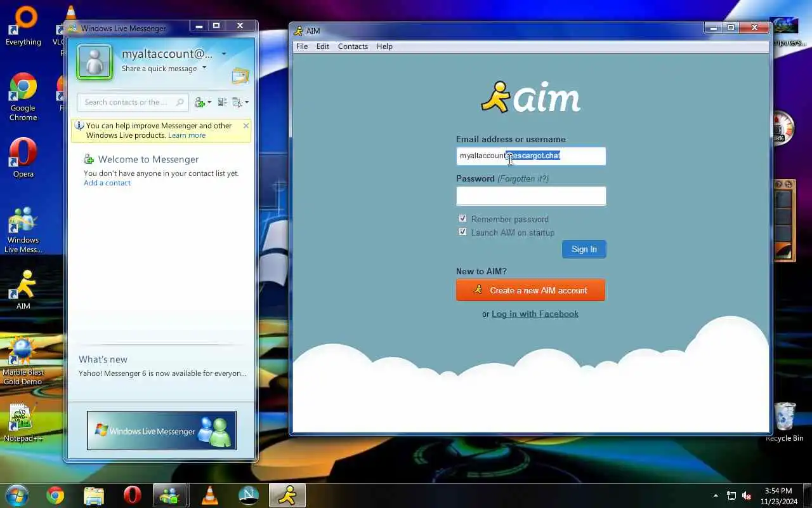Open File Explorer from the taskbar

[x=94, y=495]
